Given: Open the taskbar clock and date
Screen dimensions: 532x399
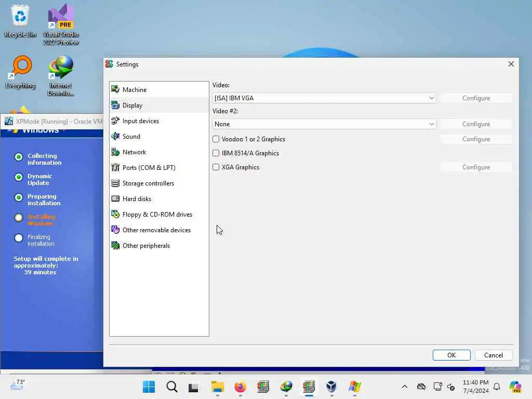Looking at the screenshot, I should [x=476, y=387].
